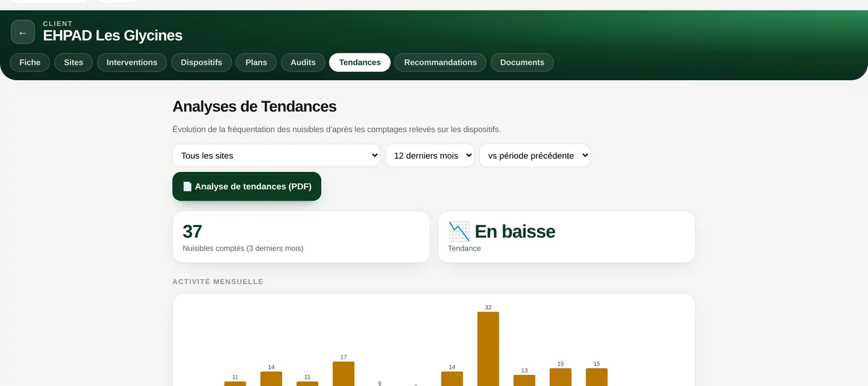Viewport: 868px width, 386px height.
Task: Select the Tendances tab
Action: pos(360,63)
